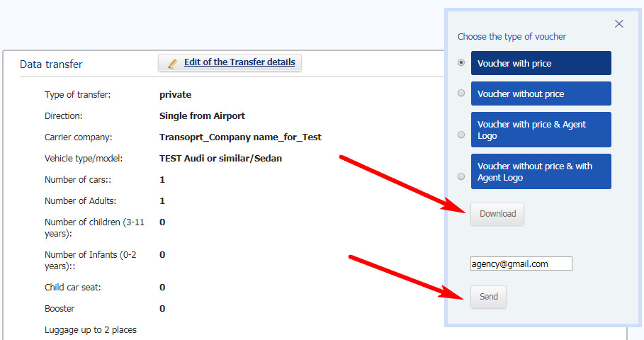
Task: Click 'Voucher without price & with Agent Logo' label
Action: [541, 171]
